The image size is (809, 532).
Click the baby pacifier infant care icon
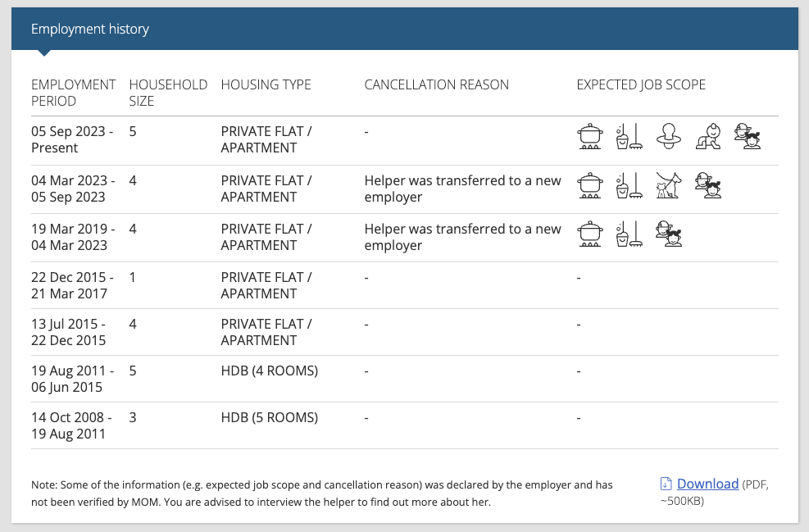pyautogui.click(x=669, y=136)
